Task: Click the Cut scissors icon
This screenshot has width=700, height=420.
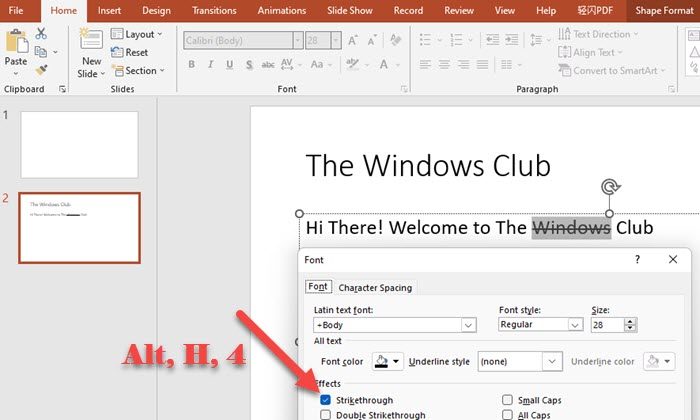Action: [x=41, y=33]
